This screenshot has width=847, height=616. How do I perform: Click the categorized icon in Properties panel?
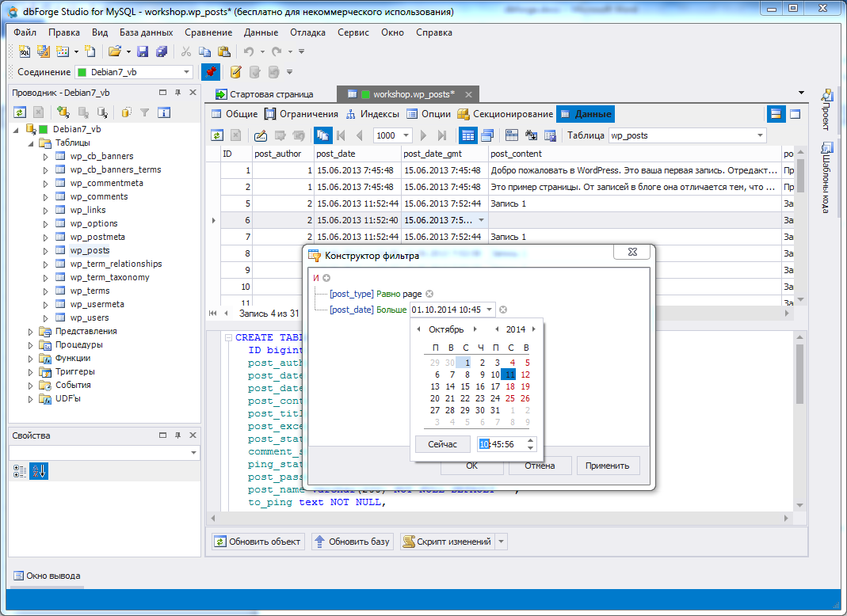tap(20, 471)
